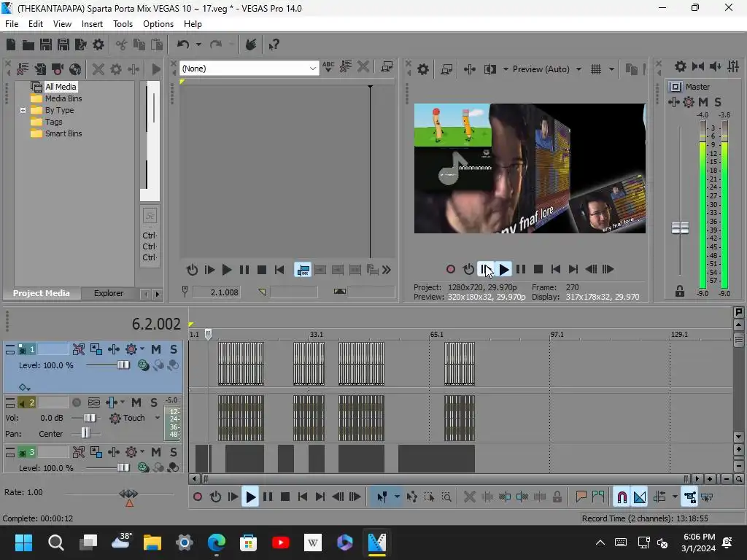Click the Master volume fader handle

coord(680,227)
